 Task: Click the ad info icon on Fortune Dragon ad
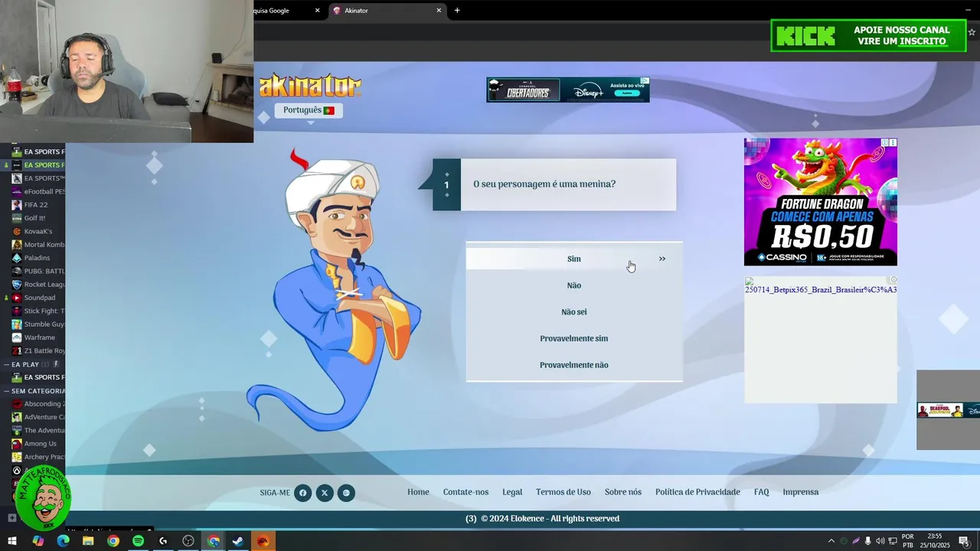pyautogui.click(x=884, y=143)
